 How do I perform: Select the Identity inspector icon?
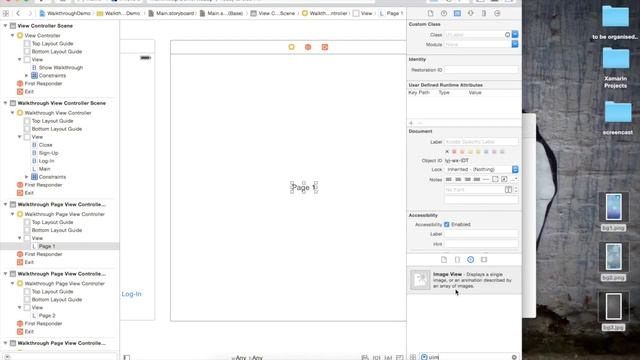[x=457, y=13]
